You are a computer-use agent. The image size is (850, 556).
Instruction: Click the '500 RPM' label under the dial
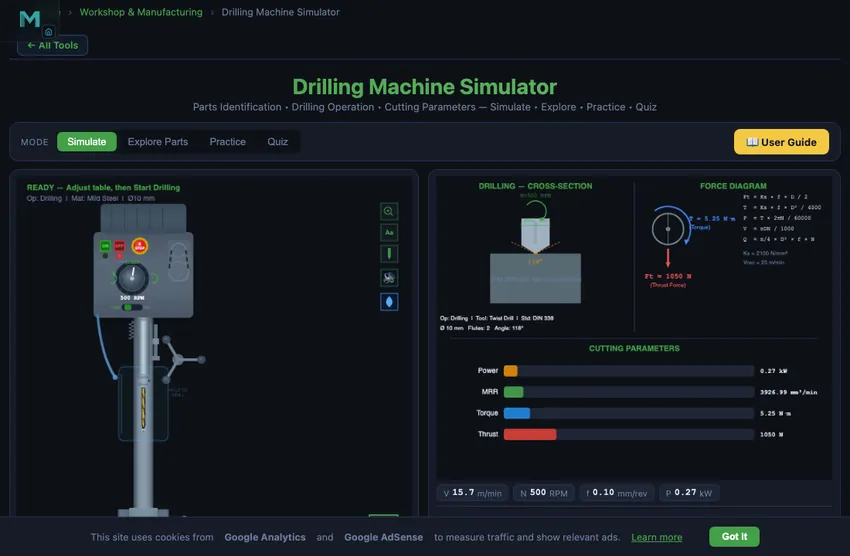[132, 298]
